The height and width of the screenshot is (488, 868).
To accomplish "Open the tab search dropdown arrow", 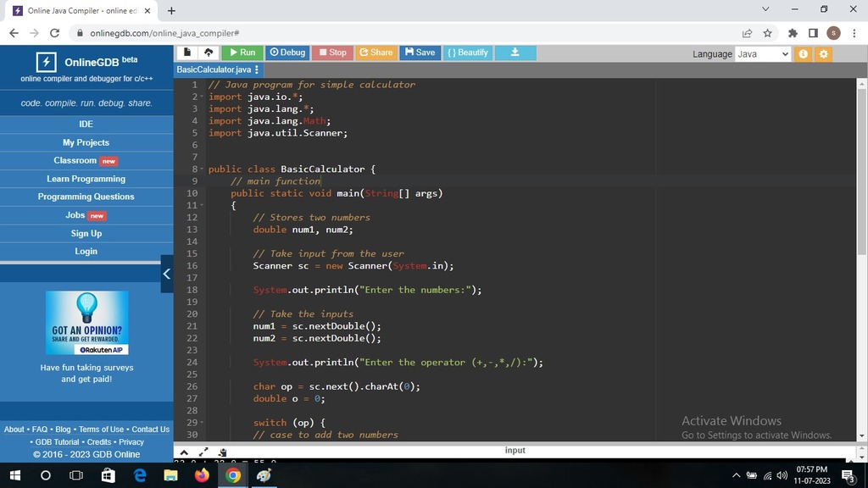I will point(765,8).
